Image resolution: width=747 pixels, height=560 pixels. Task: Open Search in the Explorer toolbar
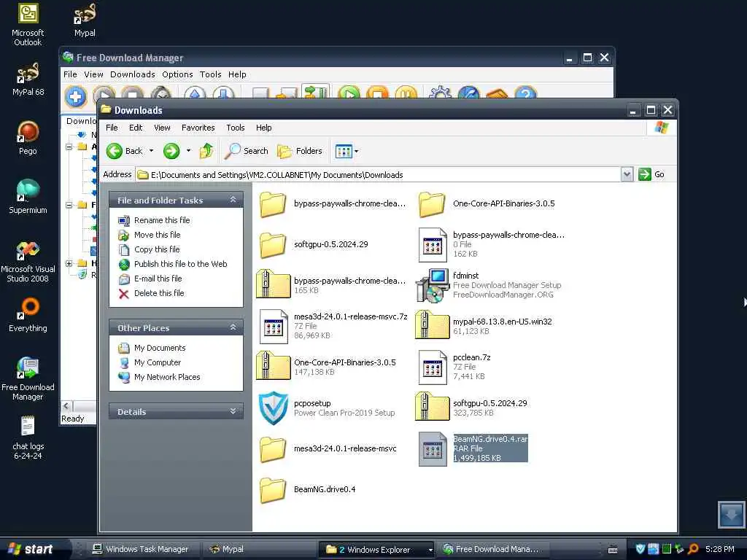[x=247, y=151]
